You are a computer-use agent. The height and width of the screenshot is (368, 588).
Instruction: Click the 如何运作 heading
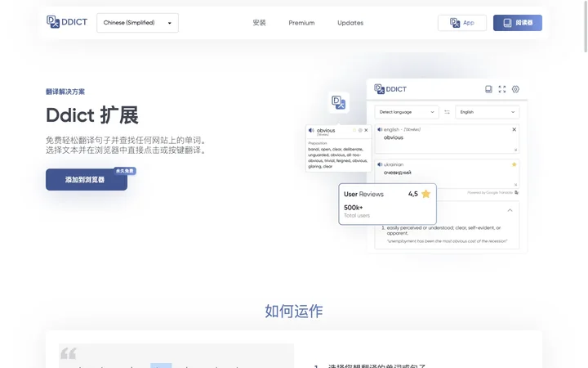(294, 311)
